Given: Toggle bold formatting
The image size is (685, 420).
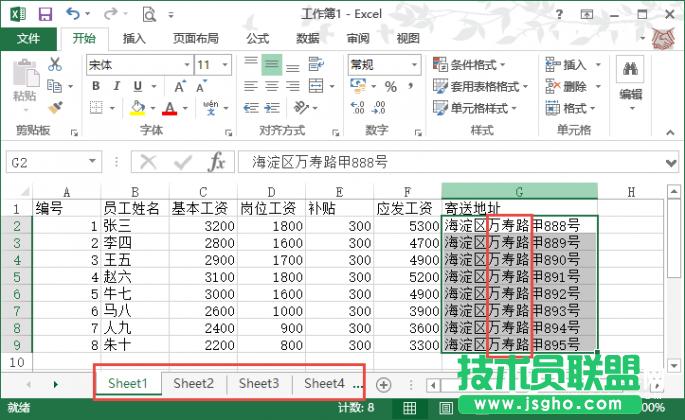Looking at the screenshot, I should (95, 86).
